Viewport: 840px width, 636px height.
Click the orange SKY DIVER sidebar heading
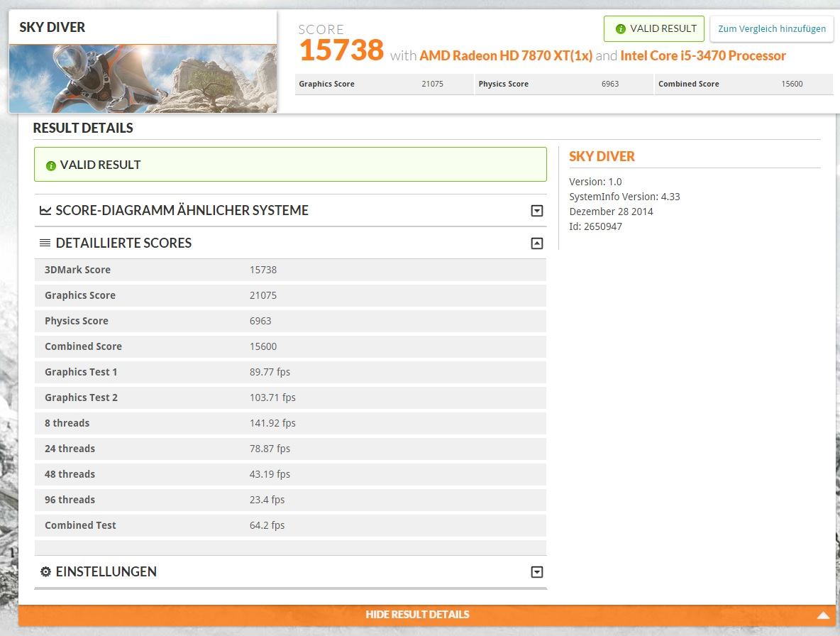coord(602,156)
